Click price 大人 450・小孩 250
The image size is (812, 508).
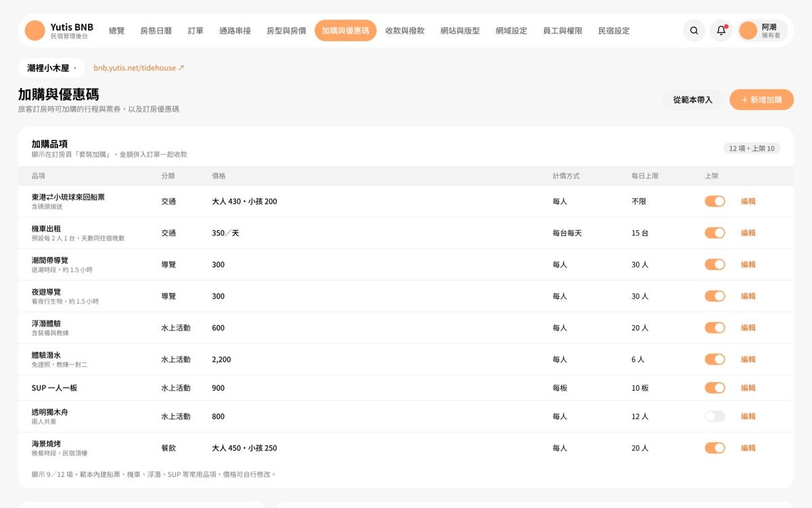pos(244,448)
